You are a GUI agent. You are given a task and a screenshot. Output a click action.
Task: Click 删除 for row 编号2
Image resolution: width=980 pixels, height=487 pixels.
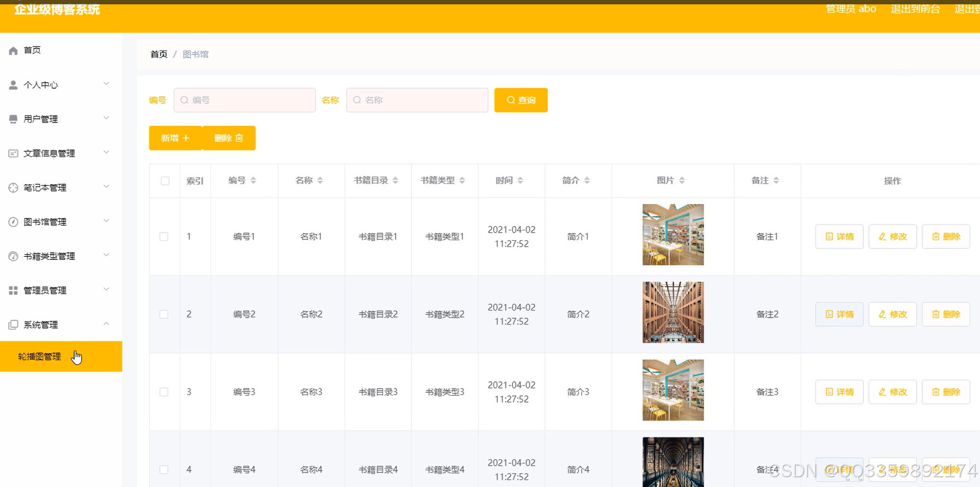[946, 314]
